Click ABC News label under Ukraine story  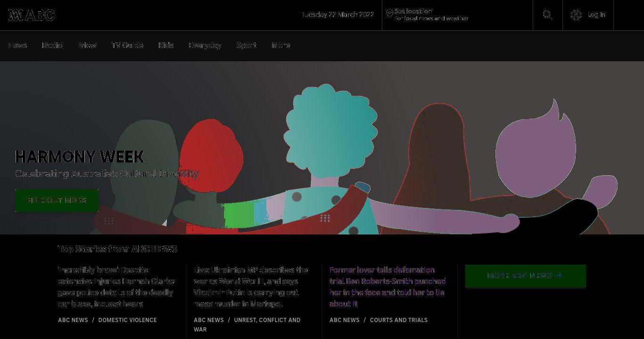[209, 320]
